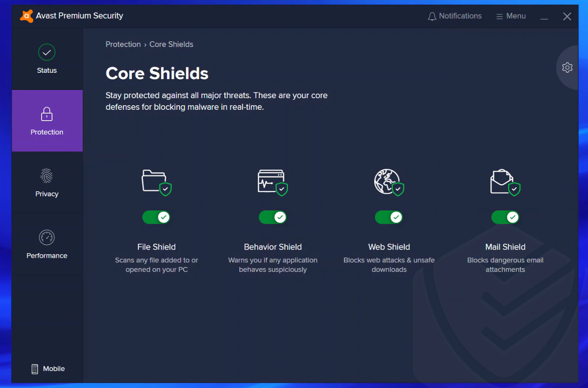Image resolution: width=588 pixels, height=388 pixels.
Task: Click 'Blocks web attacks' description
Action: pyautogui.click(x=389, y=265)
